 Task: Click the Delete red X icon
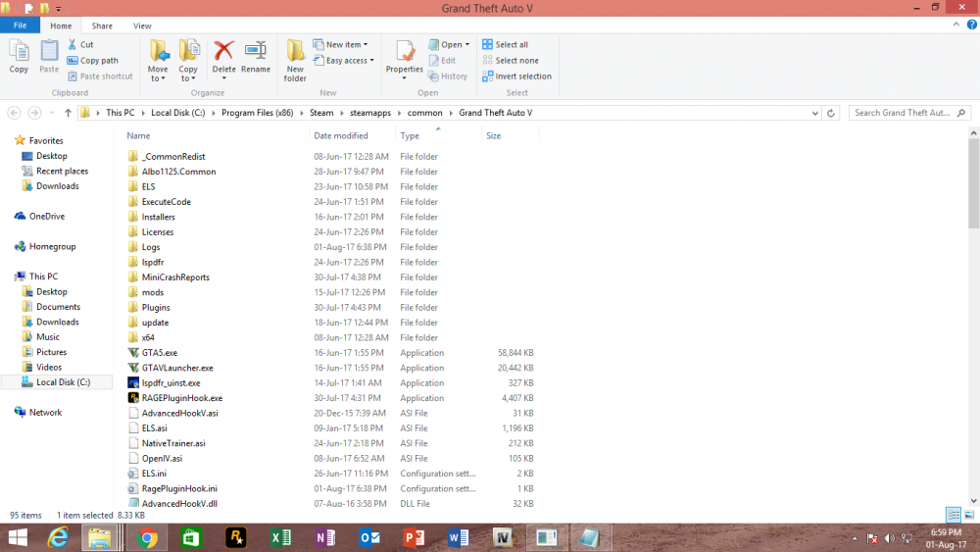223,51
